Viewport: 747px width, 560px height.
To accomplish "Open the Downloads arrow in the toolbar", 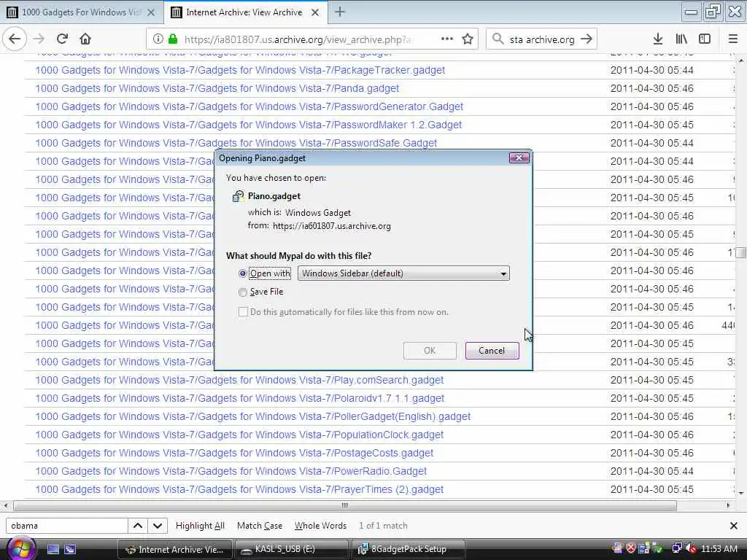I will click(658, 39).
